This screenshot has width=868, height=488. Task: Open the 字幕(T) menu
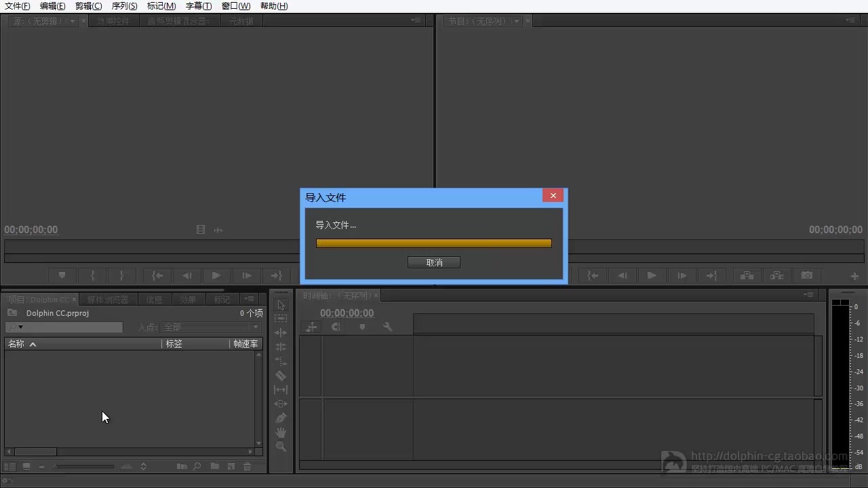pos(199,6)
